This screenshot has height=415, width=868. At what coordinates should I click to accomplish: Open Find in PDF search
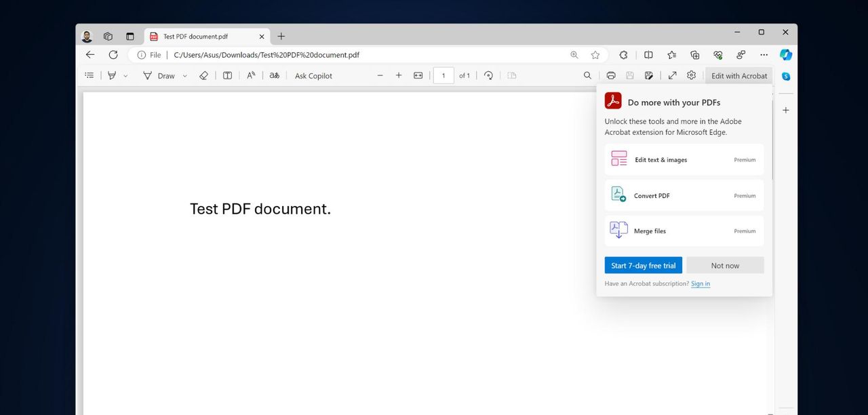point(587,75)
